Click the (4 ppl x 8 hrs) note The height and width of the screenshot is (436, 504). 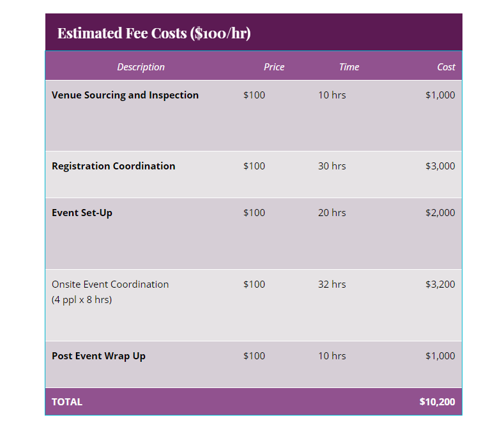tap(82, 300)
